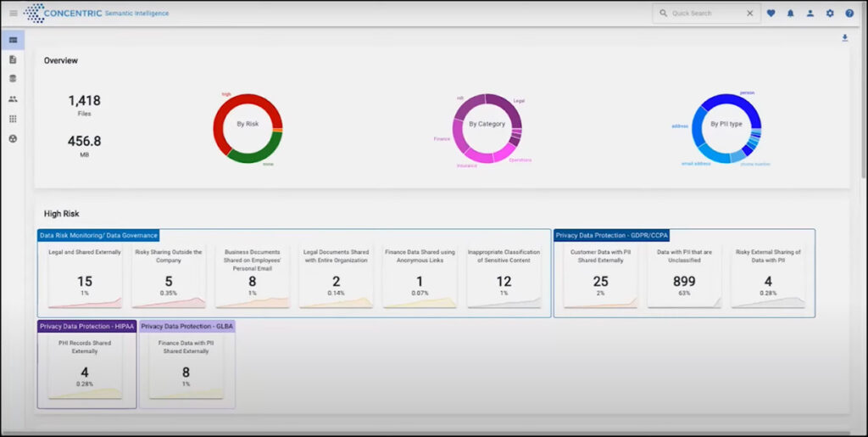This screenshot has width=868, height=437.
Task: Open Data with PII that are Unclassified card
Action: (x=684, y=277)
